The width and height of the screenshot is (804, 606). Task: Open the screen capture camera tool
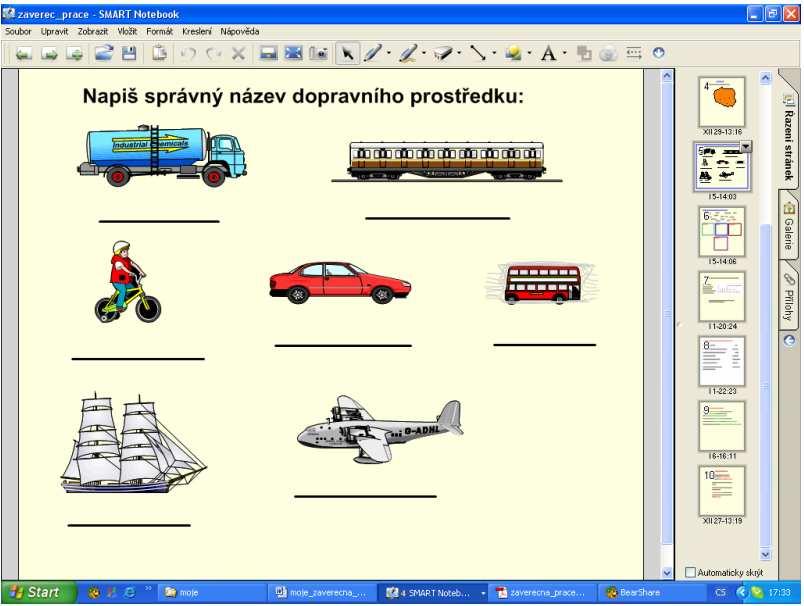(318, 53)
